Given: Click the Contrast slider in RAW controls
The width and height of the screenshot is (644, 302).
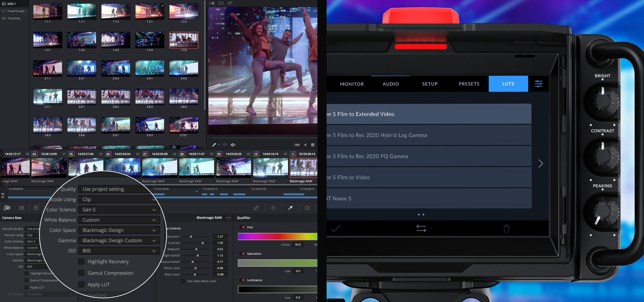Looking at the screenshot, I should click(x=202, y=242).
